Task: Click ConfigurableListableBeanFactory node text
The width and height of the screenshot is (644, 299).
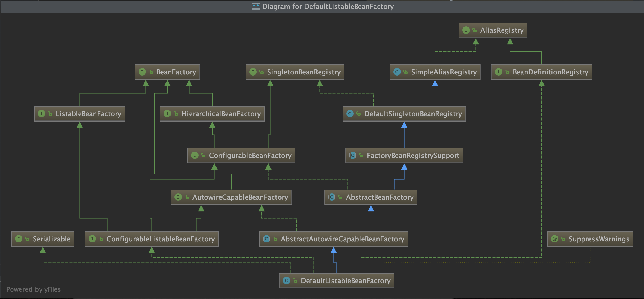Action: coord(160,239)
